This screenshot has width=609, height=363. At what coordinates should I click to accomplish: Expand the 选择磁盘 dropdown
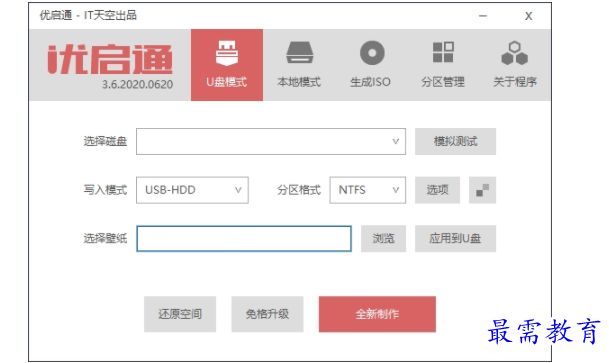pyautogui.click(x=271, y=141)
